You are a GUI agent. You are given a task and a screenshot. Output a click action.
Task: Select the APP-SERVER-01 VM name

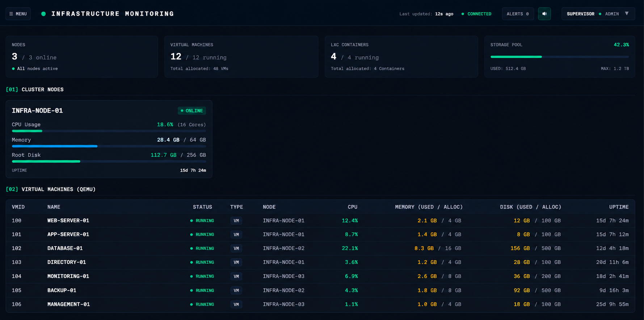click(68, 235)
